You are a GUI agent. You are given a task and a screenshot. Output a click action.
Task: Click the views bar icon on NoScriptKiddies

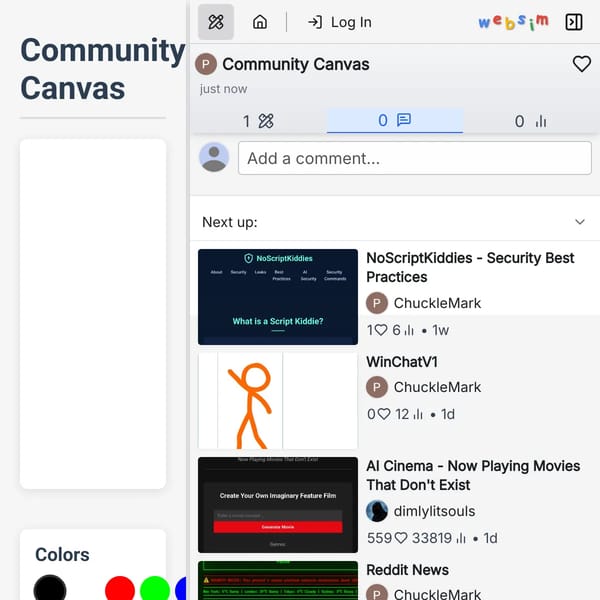409,330
